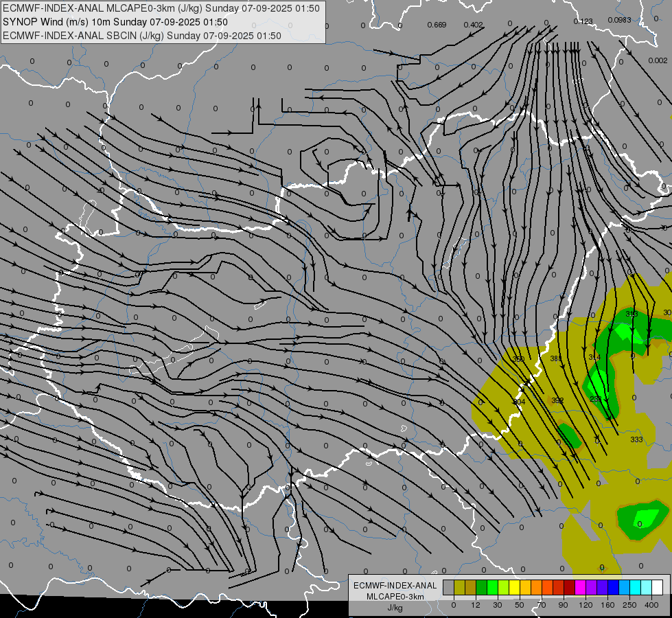Click the map value 333

click(636, 439)
